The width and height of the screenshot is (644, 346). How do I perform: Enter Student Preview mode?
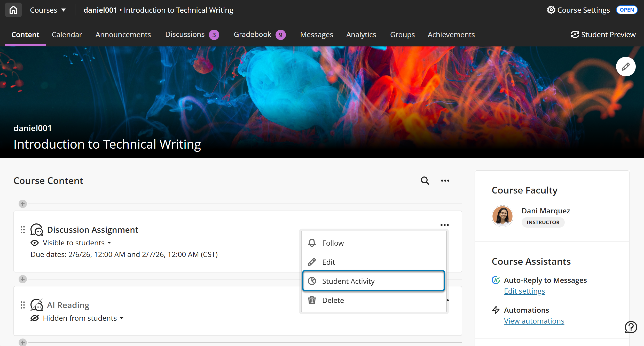[x=603, y=34]
